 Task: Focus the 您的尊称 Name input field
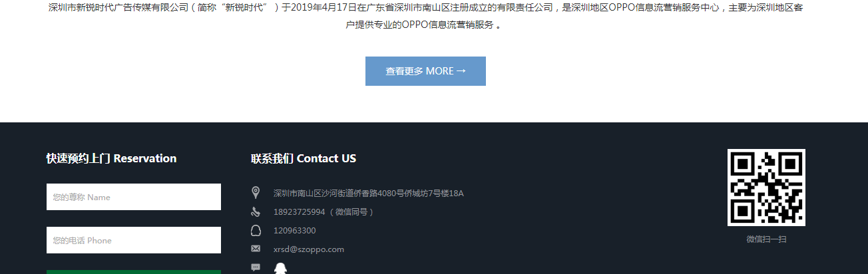point(134,197)
